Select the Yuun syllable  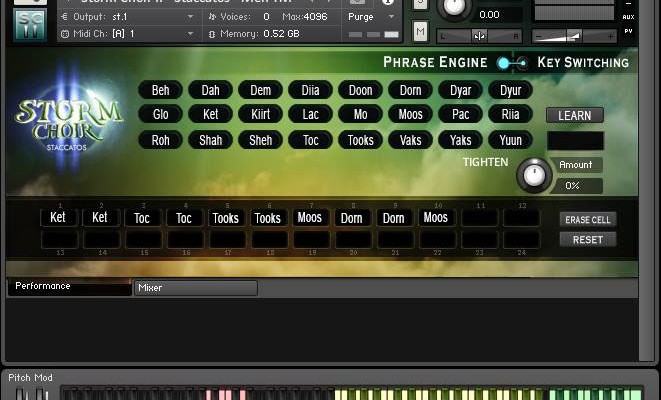pos(510,140)
